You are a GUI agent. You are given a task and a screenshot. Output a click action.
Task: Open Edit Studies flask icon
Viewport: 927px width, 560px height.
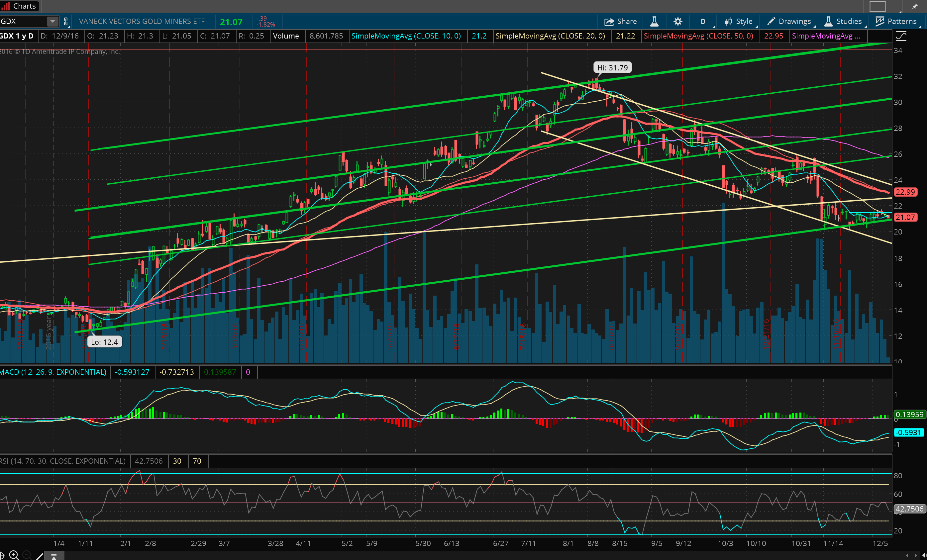point(654,22)
